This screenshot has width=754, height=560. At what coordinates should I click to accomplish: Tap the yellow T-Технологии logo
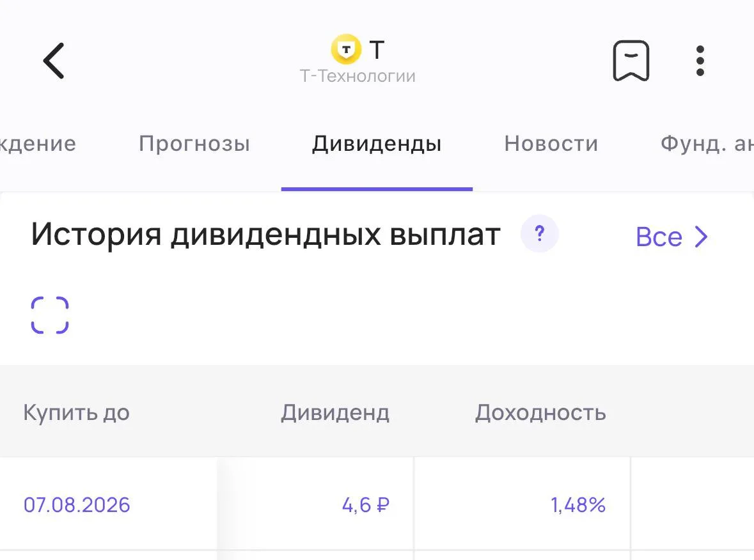point(346,49)
